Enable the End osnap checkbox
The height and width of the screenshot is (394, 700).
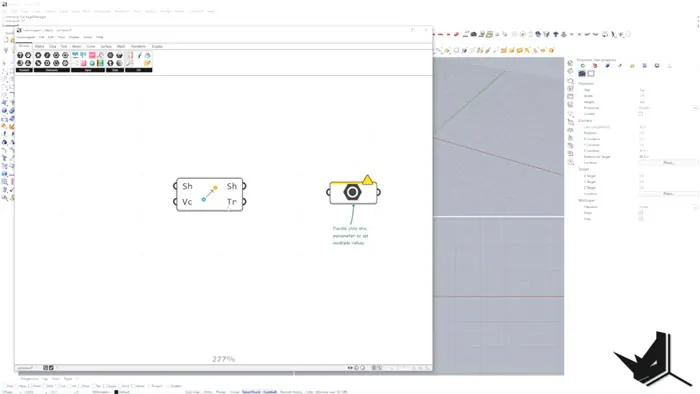5,386
